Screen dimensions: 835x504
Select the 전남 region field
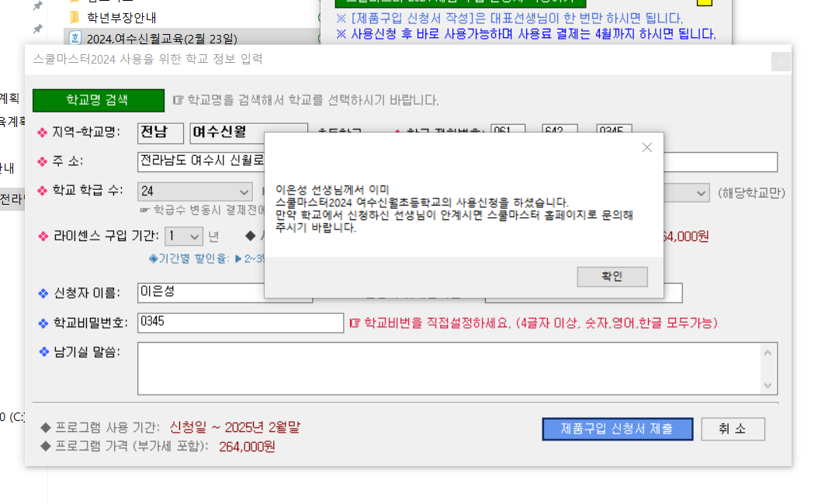click(x=160, y=133)
